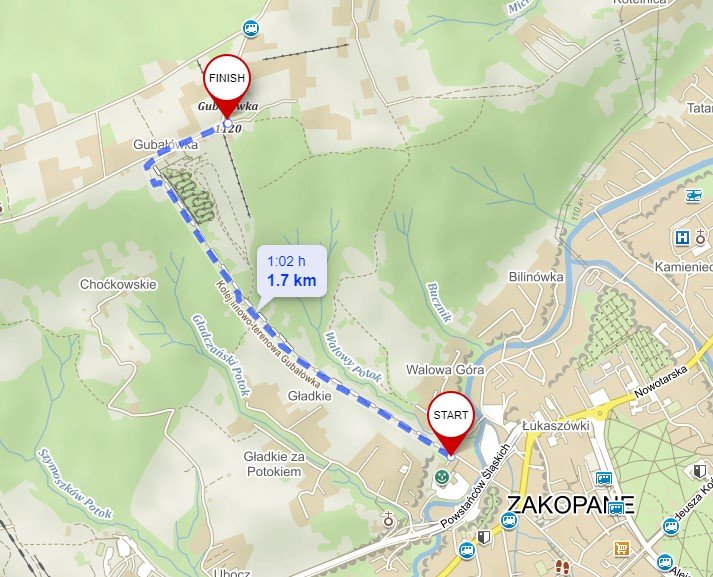Click the blue hospital H icon

pos(682,237)
